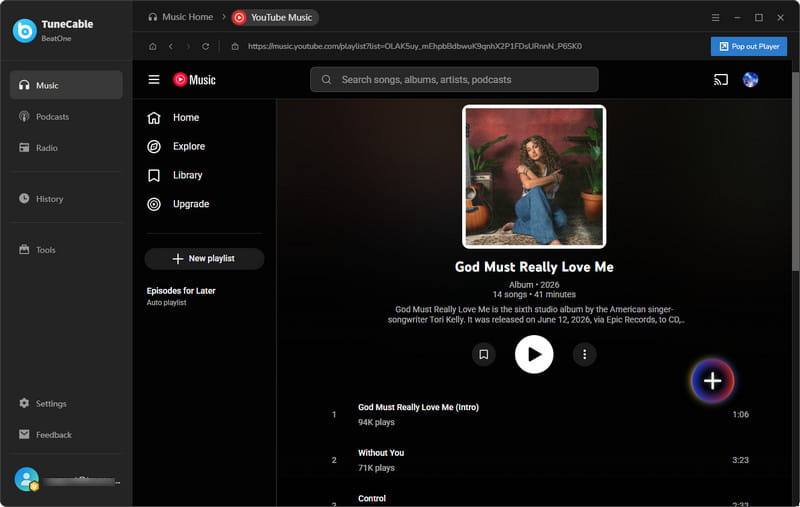Click the 3:23 duration of Without You
Viewport: 800px width, 507px height.
pos(740,460)
